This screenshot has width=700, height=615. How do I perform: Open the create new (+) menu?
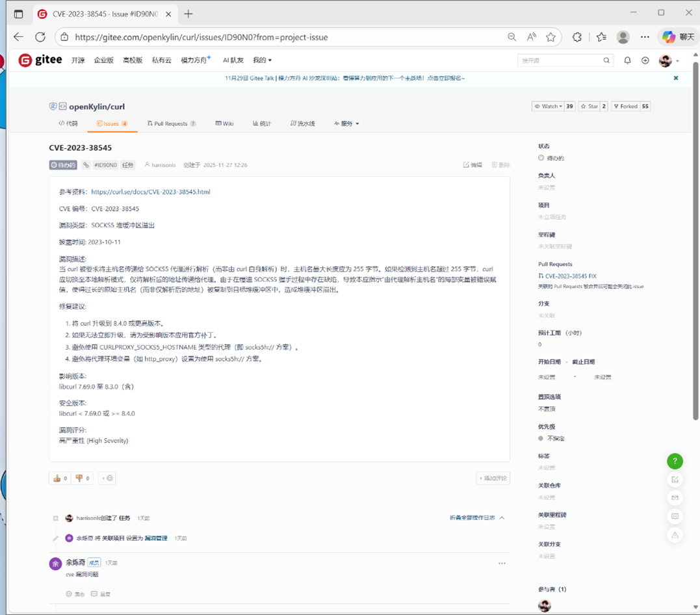(645, 60)
